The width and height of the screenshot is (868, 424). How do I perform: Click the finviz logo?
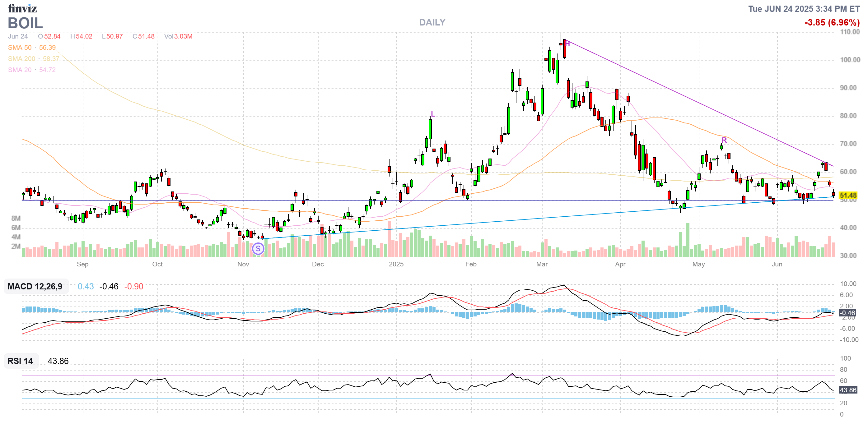[22, 8]
